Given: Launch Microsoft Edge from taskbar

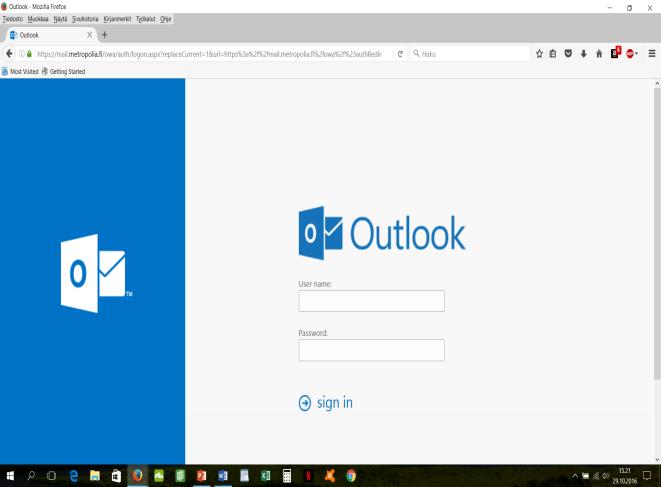Looking at the screenshot, I should point(74,476).
